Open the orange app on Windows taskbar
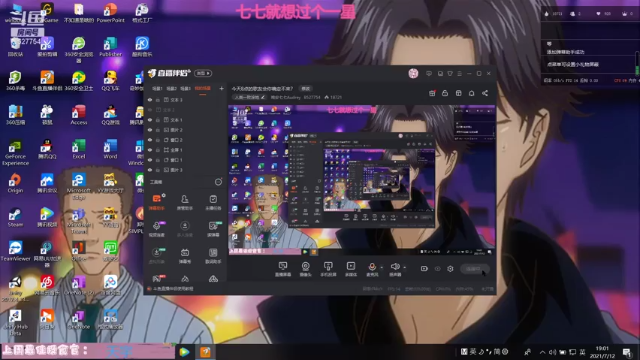Screen dimensions: 640x360 (205, 352)
